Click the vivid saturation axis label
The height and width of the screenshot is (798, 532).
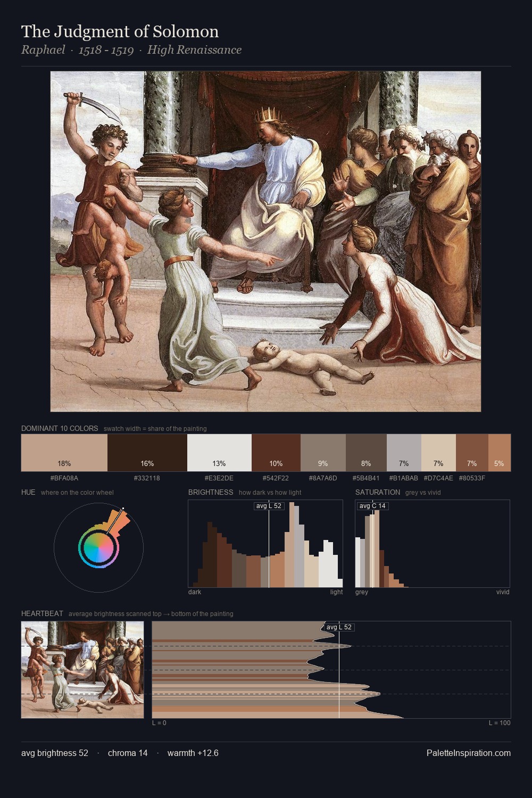[x=503, y=592]
